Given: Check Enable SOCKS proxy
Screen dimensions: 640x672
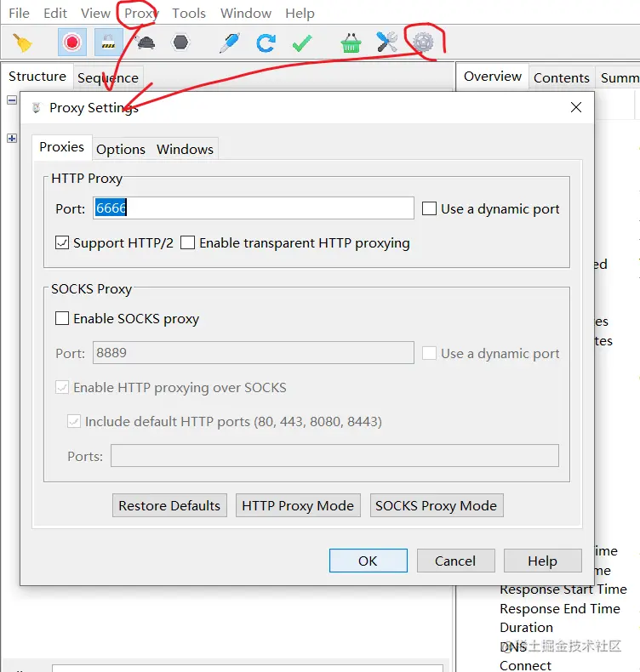Looking at the screenshot, I should pos(62,318).
